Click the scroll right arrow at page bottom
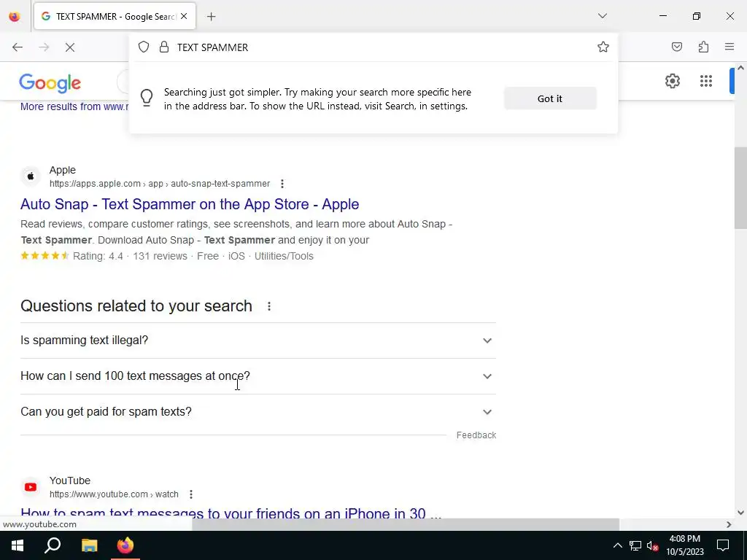Image resolution: width=747 pixels, height=560 pixels. pos(729,524)
